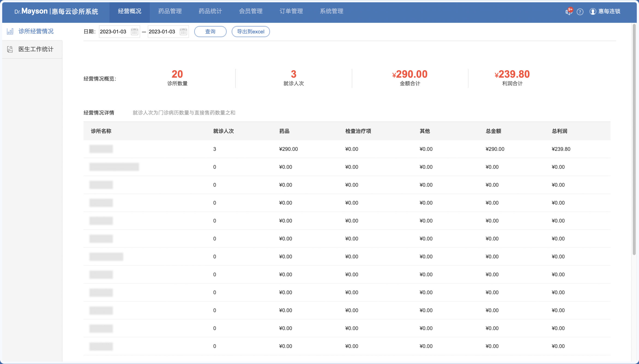639x364 pixels.
Task: Click the bar chart icon beside 诊所经营情况
Action: [10, 31]
